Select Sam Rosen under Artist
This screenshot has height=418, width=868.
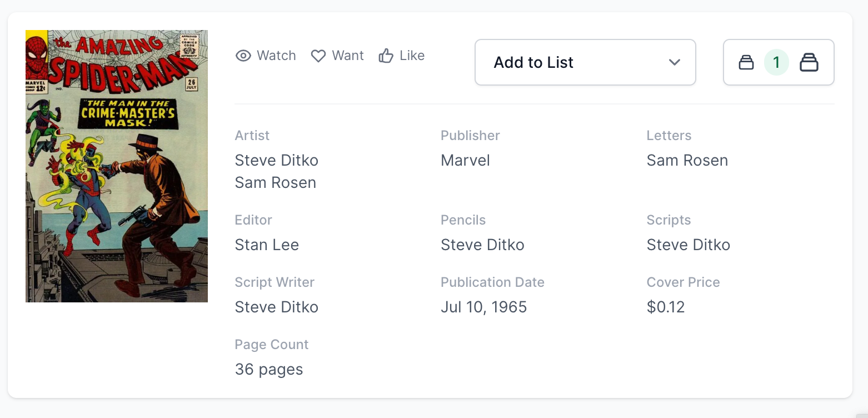tap(275, 182)
